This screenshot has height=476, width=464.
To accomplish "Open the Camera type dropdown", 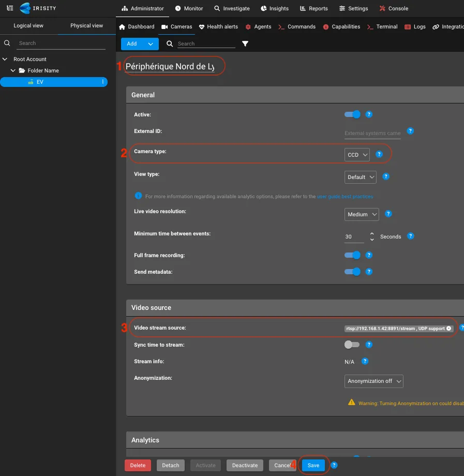I will coord(357,154).
